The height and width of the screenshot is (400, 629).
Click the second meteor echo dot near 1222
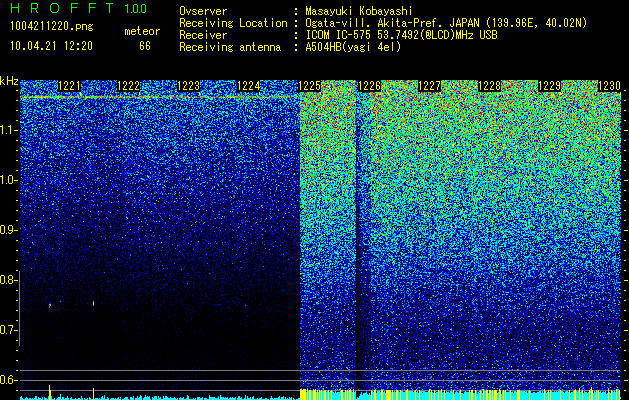pyautogui.click(x=93, y=303)
